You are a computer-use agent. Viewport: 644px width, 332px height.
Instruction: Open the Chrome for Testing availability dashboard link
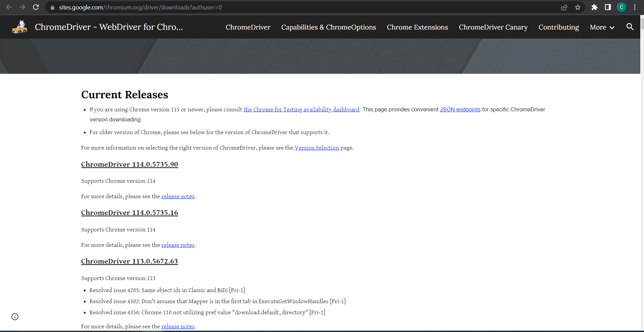coord(301,109)
